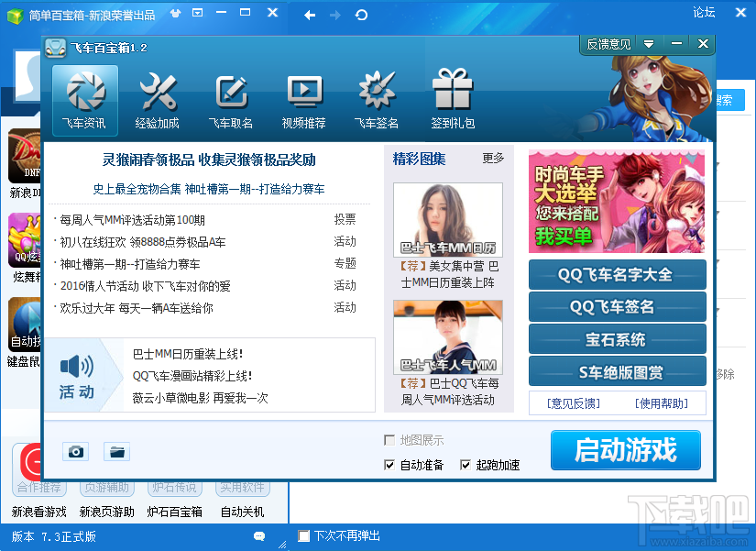The height and width of the screenshot is (551, 756).
Task: Open the 飞车资讯 news tab
Action: point(85,100)
